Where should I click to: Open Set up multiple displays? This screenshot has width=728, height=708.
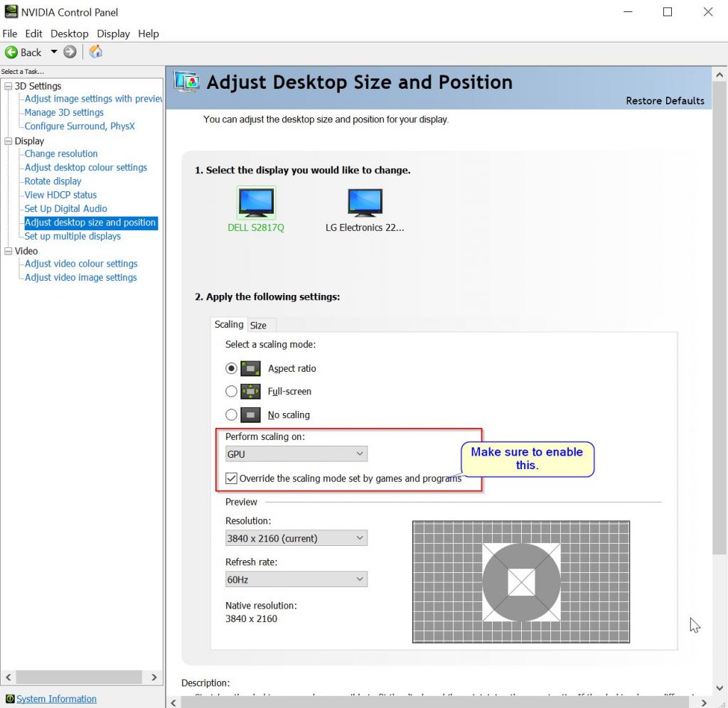pyautogui.click(x=73, y=236)
